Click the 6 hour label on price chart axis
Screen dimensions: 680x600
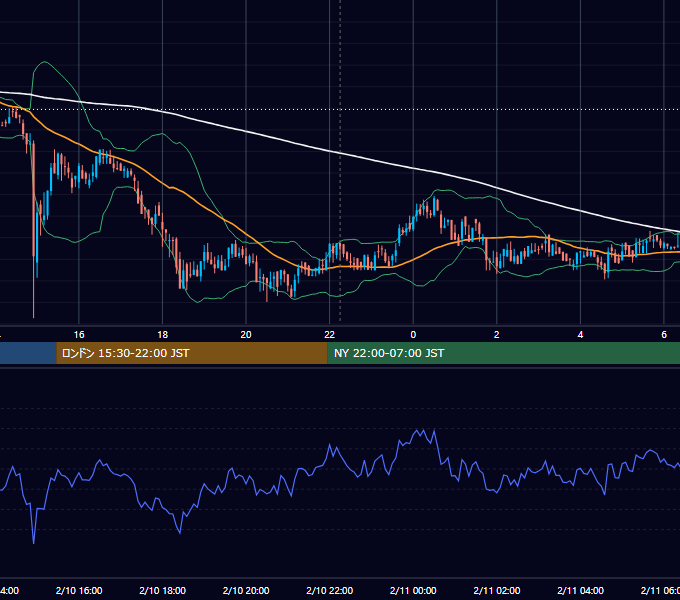pos(664,335)
